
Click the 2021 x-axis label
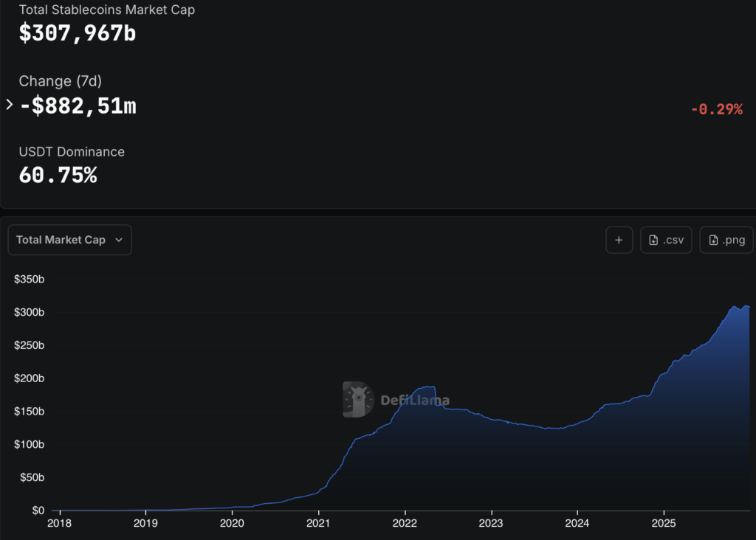click(318, 523)
